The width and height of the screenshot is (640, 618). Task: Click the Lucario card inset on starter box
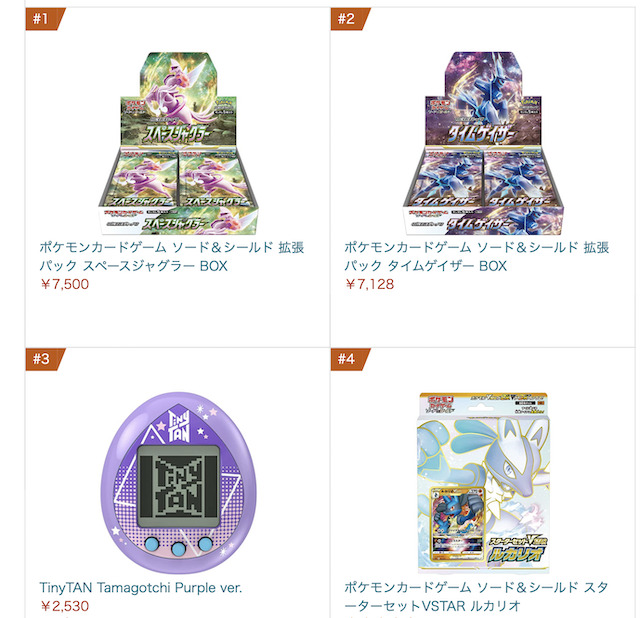click(457, 524)
